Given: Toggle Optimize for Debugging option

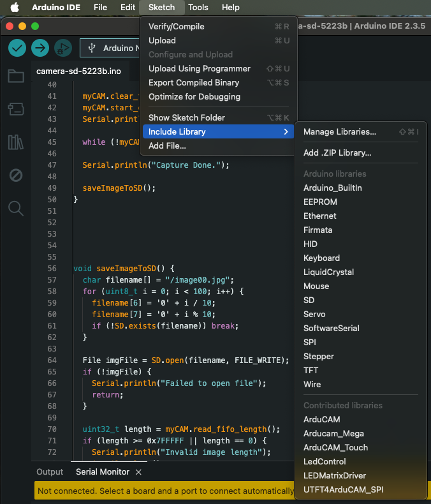Looking at the screenshot, I should pos(194,97).
